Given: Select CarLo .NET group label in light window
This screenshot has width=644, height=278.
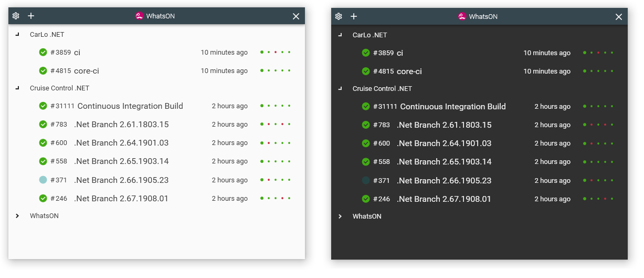Looking at the screenshot, I should (x=47, y=35).
